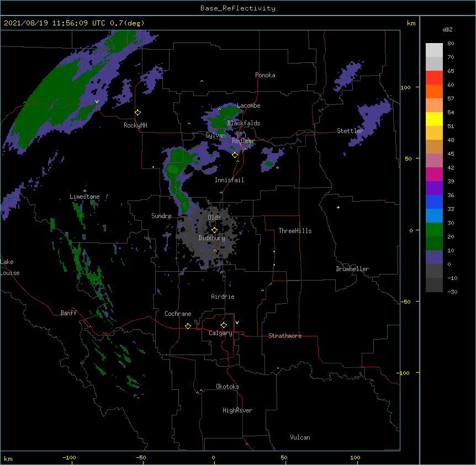Click the Innisfail city label
Viewport: 476px width, 465px height.
(229, 180)
